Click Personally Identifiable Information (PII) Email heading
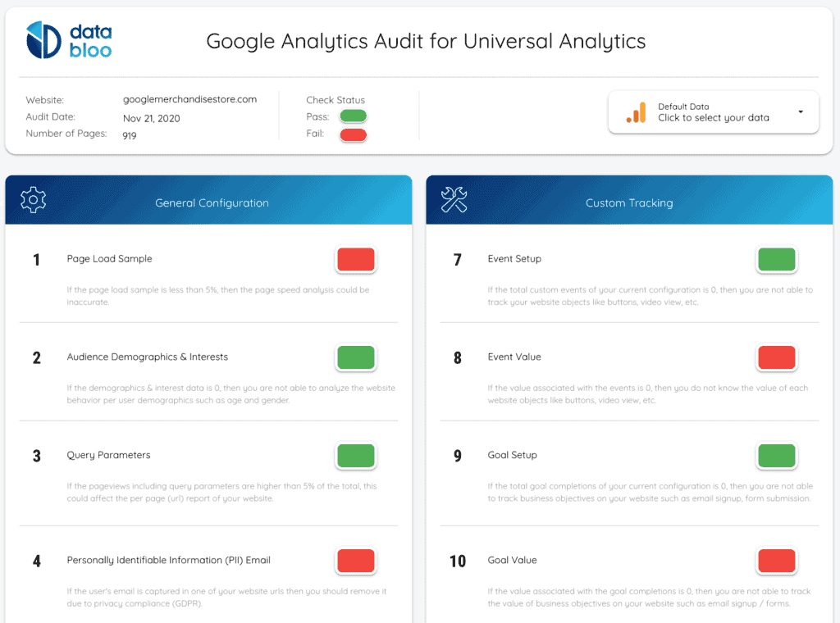The width and height of the screenshot is (840, 623). coord(169,560)
